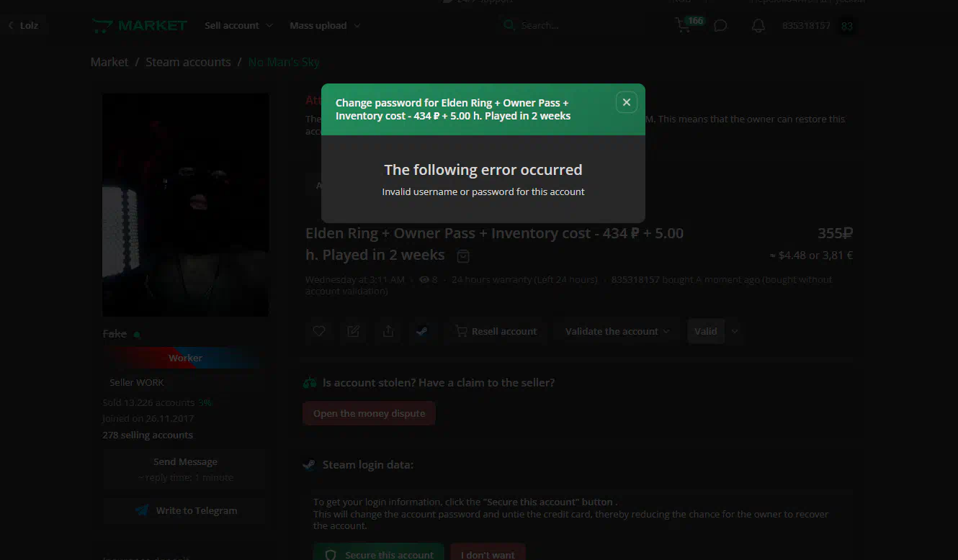Click Resell account button
Image resolution: width=958 pixels, height=560 pixels.
point(496,331)
